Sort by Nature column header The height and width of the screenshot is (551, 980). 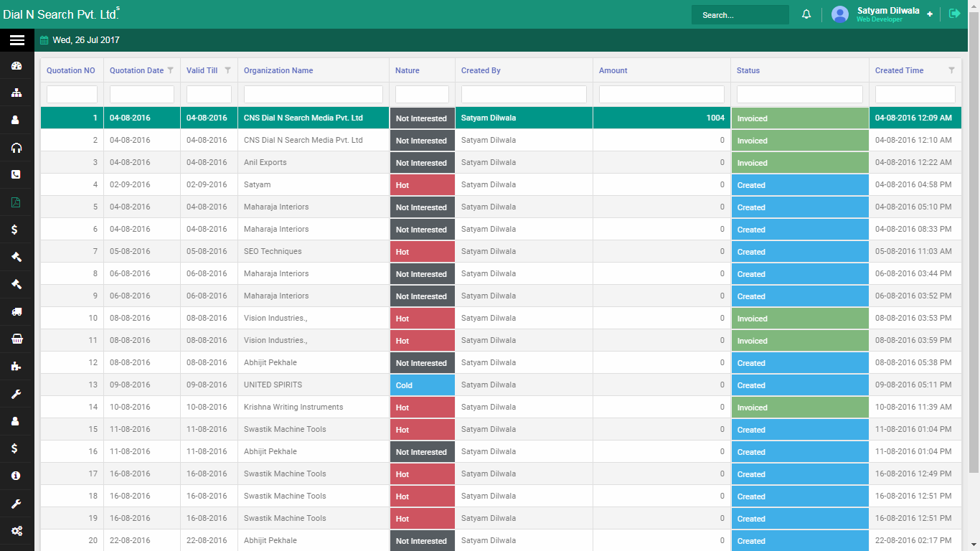coord(407,70)
